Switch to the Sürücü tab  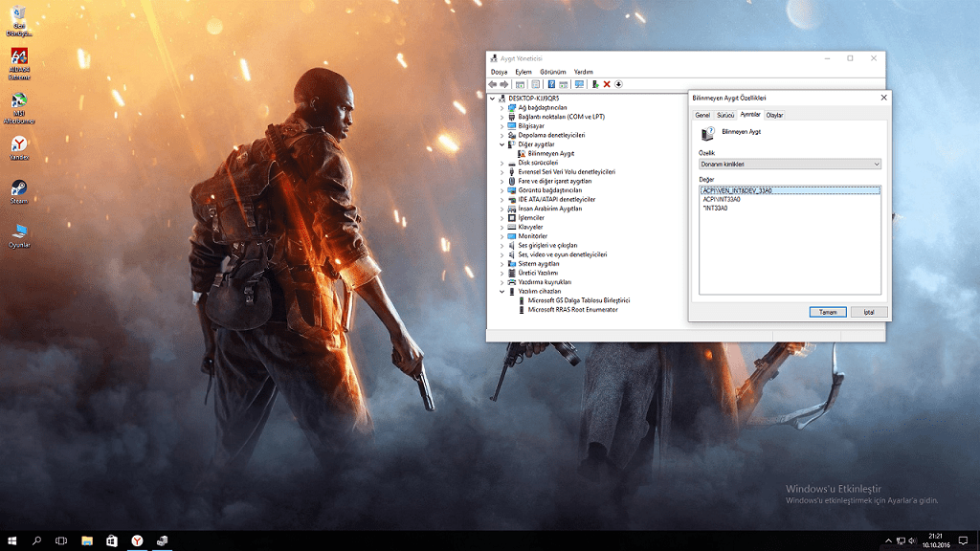pos(725,115)
